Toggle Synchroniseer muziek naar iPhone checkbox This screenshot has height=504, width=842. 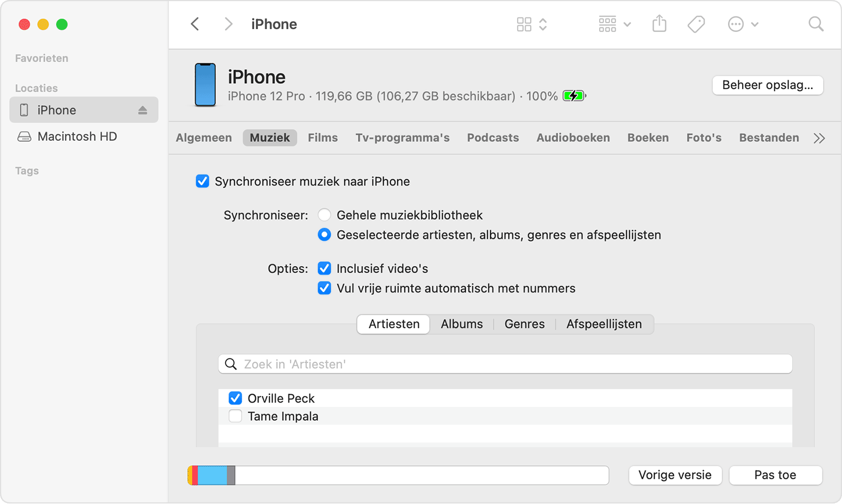point(202,181)
